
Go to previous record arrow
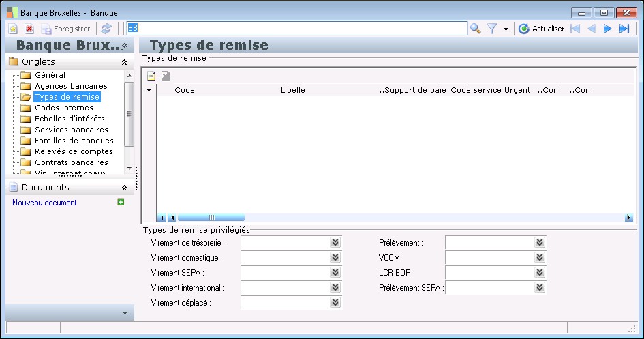(x=592, y=29)
